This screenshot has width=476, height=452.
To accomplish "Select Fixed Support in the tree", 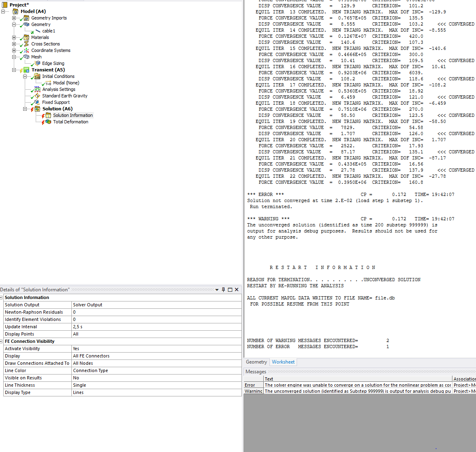I will 56,102.
